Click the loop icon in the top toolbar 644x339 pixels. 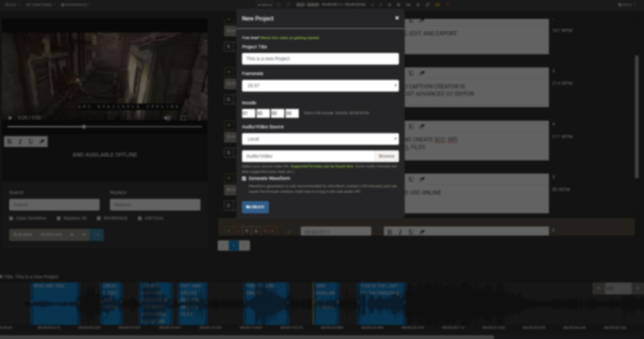pyautogui.click(x=427, y=5)
